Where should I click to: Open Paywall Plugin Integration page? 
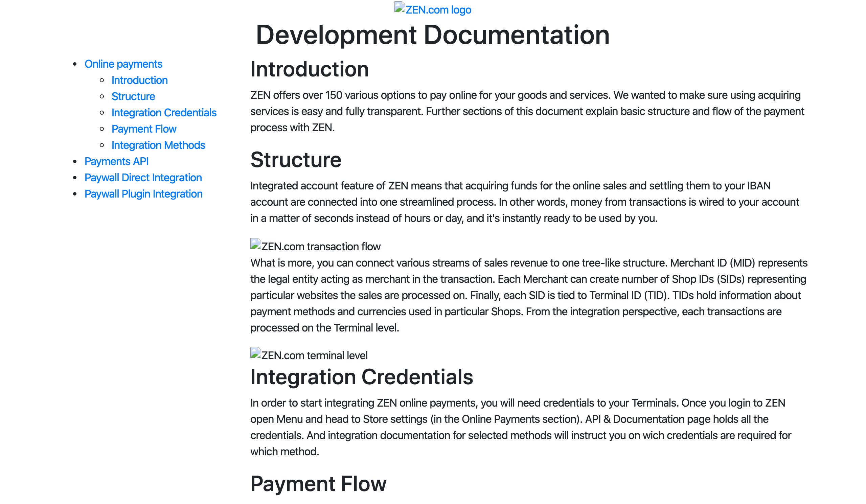click(x=144, y=194)
